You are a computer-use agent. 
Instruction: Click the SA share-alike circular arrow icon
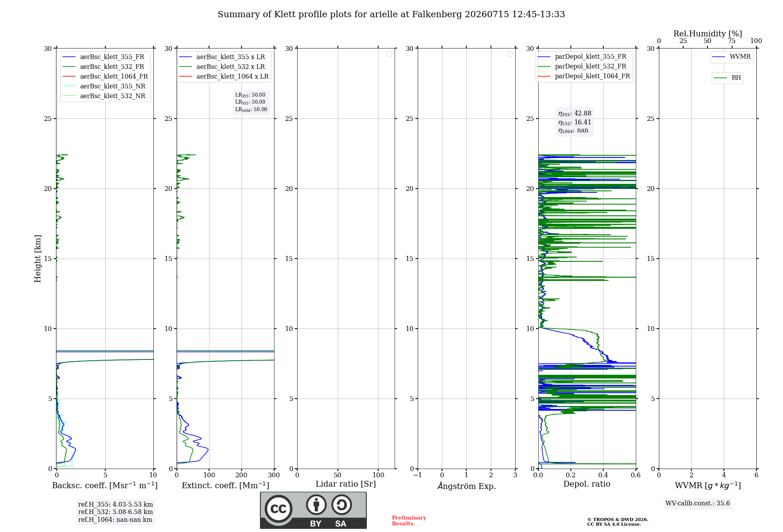341,505
